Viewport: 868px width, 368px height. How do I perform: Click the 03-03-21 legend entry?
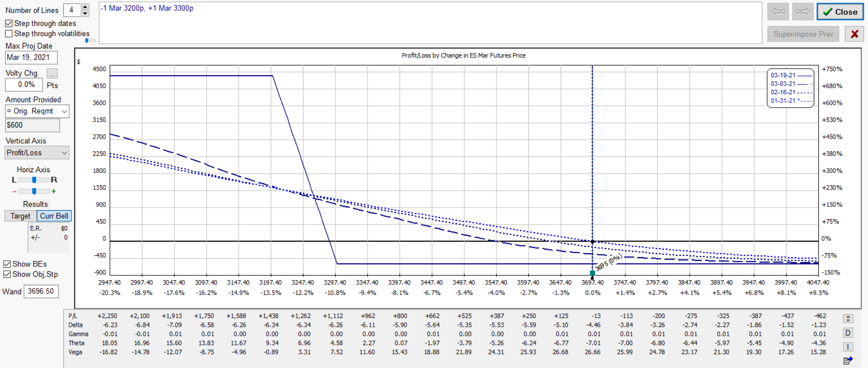(x=791, y=84)
